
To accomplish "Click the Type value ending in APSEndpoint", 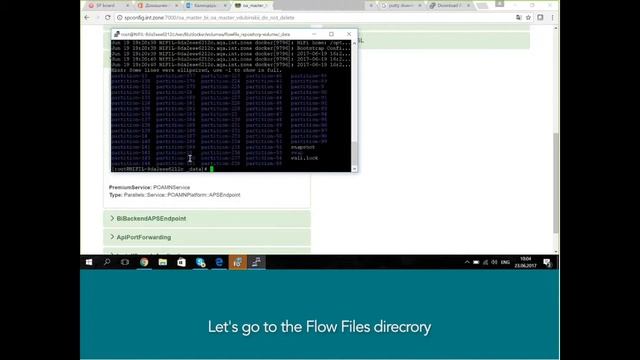I will 182,195.
